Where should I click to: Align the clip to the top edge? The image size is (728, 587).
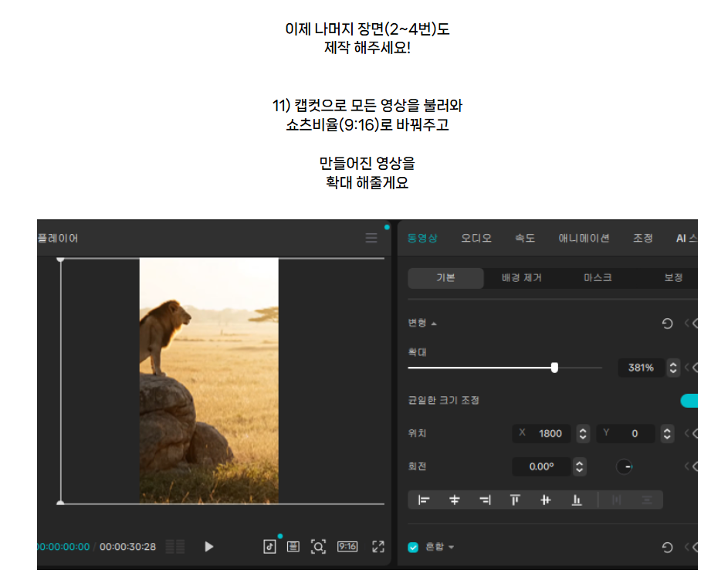(515, 500)
